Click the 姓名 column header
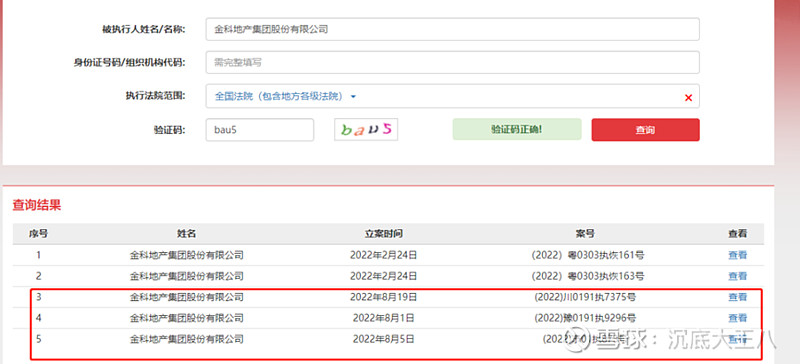The image size is (800, 364). click(186, 234)
